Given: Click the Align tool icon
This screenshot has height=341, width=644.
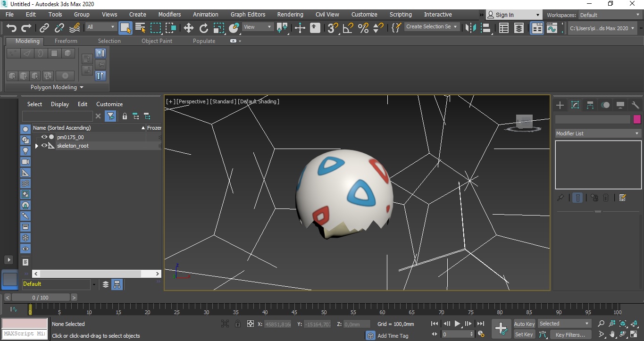Looking at the screenshot, I should click(486, 28).
